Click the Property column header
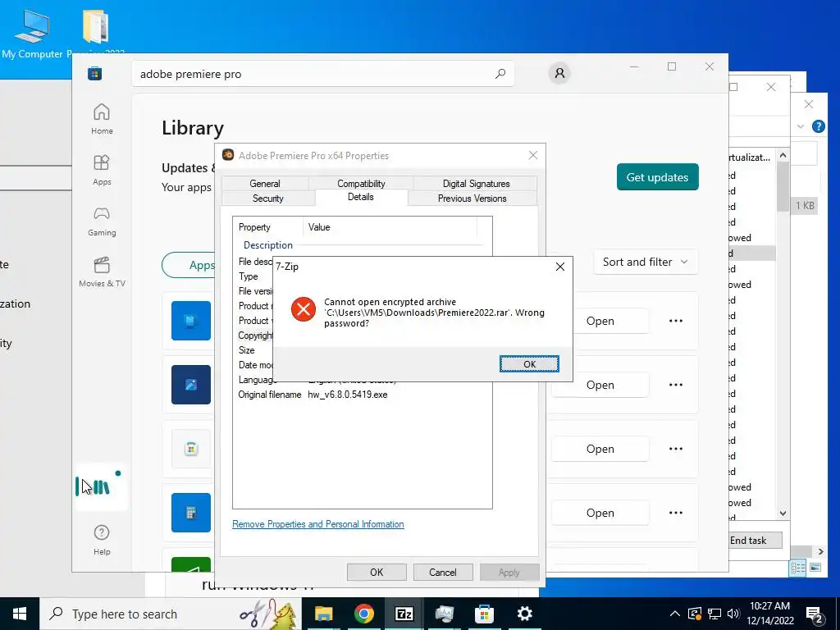Screen dimensions: 840x630 268,227
